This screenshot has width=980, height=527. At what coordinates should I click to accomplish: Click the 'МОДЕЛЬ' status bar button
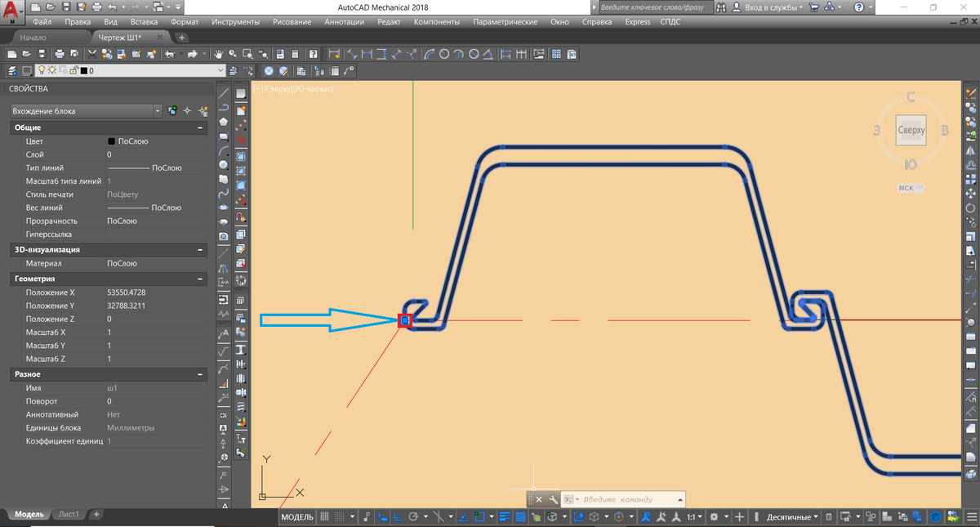pos(297,516)
